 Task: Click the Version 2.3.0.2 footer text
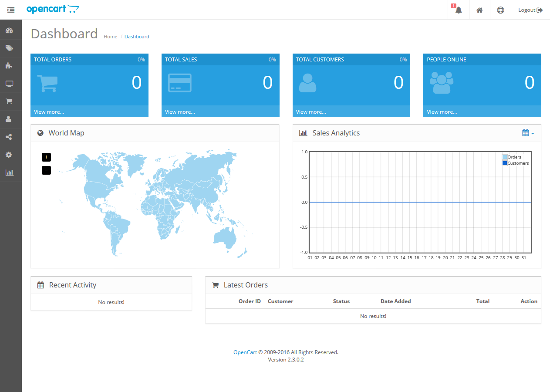pos(286,360)
